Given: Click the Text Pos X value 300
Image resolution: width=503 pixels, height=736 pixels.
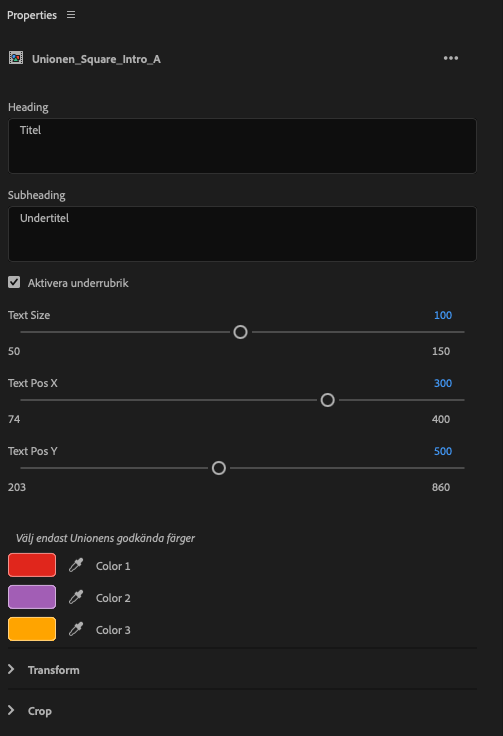Looking at the screenshot, I should (x=443, y=383).
